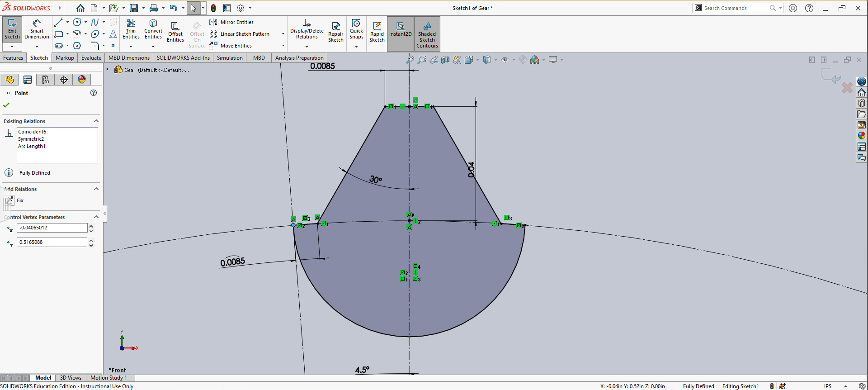Open the Appearances color wheel tab
This screenshot has width=868, height=390.
pyautogui.click(x=82, y=80)
